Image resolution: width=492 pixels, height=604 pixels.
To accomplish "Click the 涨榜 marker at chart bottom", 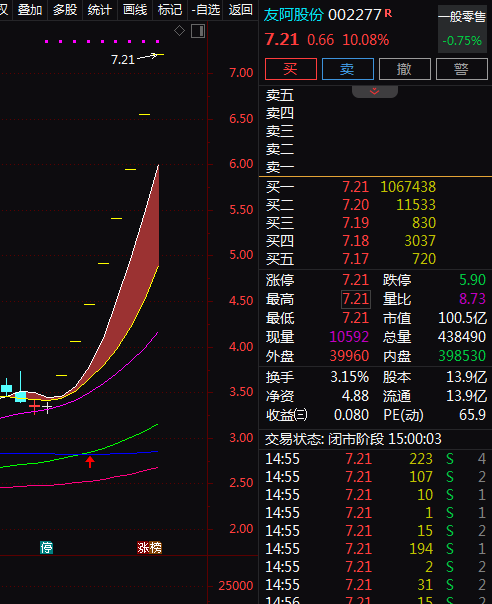I will [x=149, y=547].
